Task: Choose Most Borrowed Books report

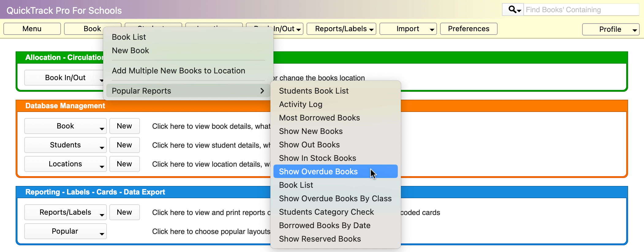Action: [x=319, y=118]
